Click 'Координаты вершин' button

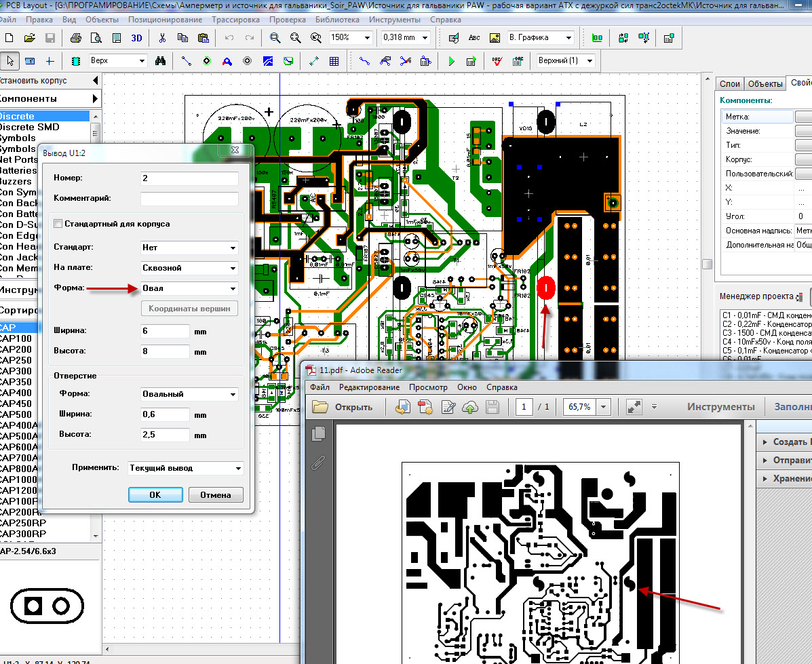(x=189, y=309)
